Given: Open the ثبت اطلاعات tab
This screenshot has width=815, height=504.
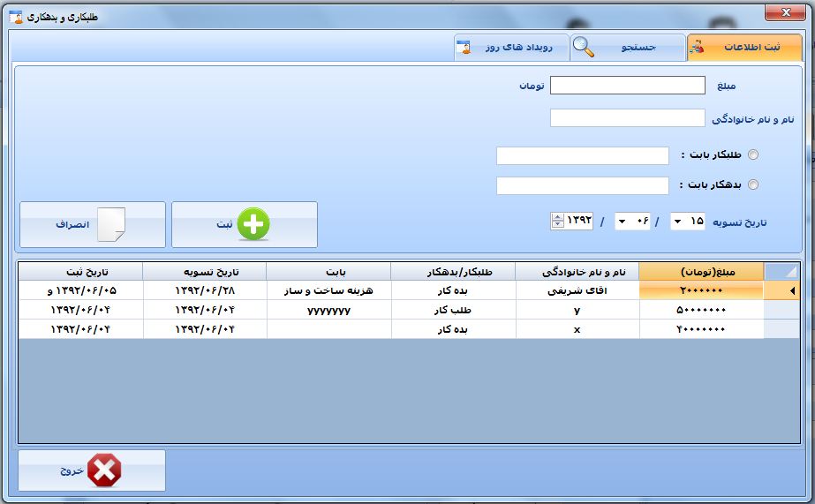Looking at the screenshot, I should click(x=744, y=48).
